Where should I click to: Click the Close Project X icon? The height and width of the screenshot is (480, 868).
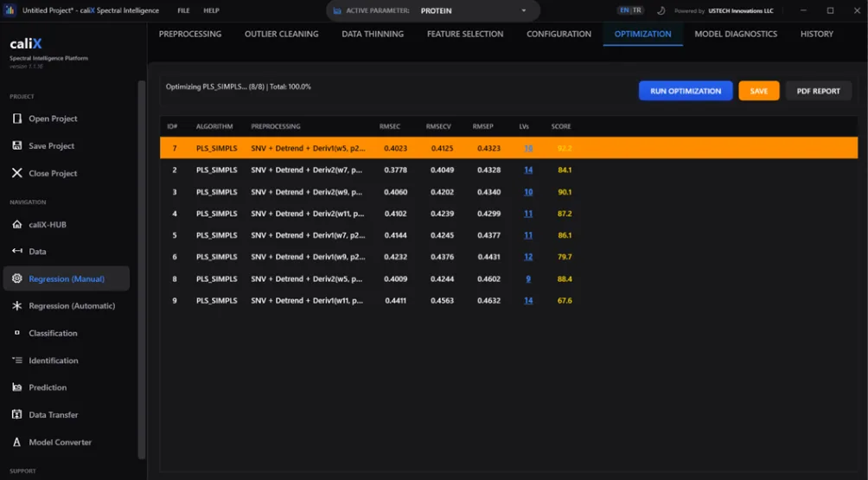(17, 173)
